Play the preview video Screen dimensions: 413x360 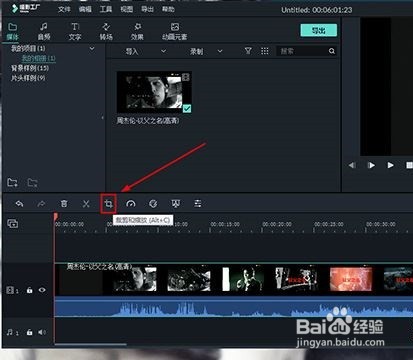point(390,165)
